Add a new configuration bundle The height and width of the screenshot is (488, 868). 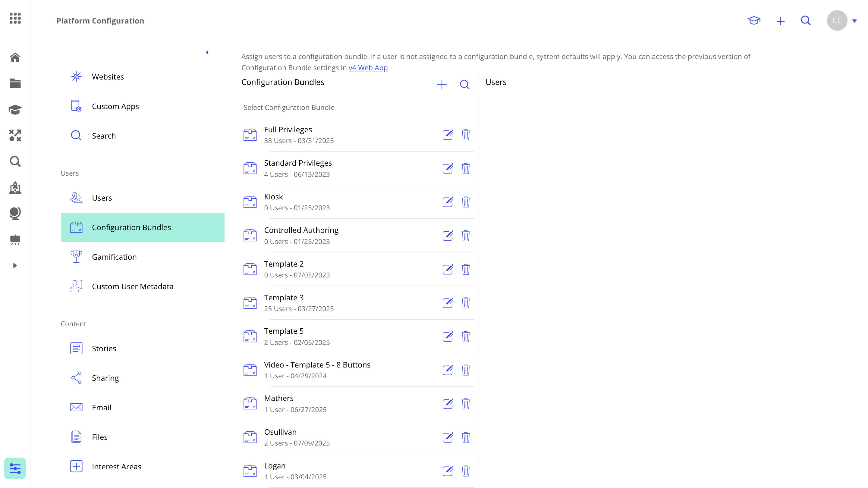tap(442, 85)
